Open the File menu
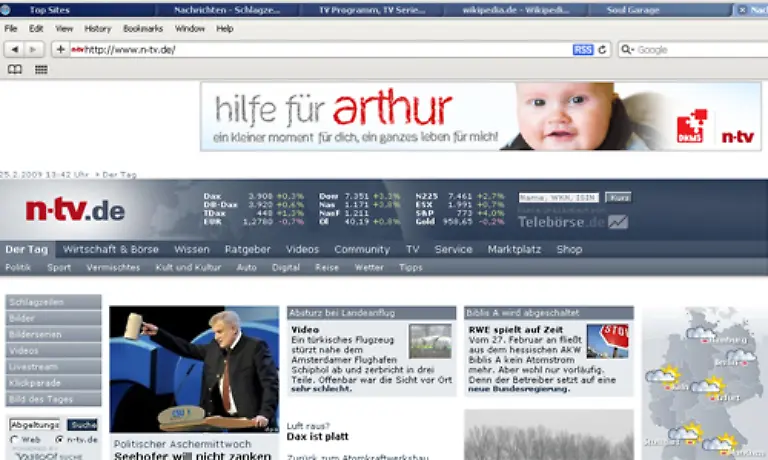The width and height of the screenshot is (768, 460). (11, 28)
